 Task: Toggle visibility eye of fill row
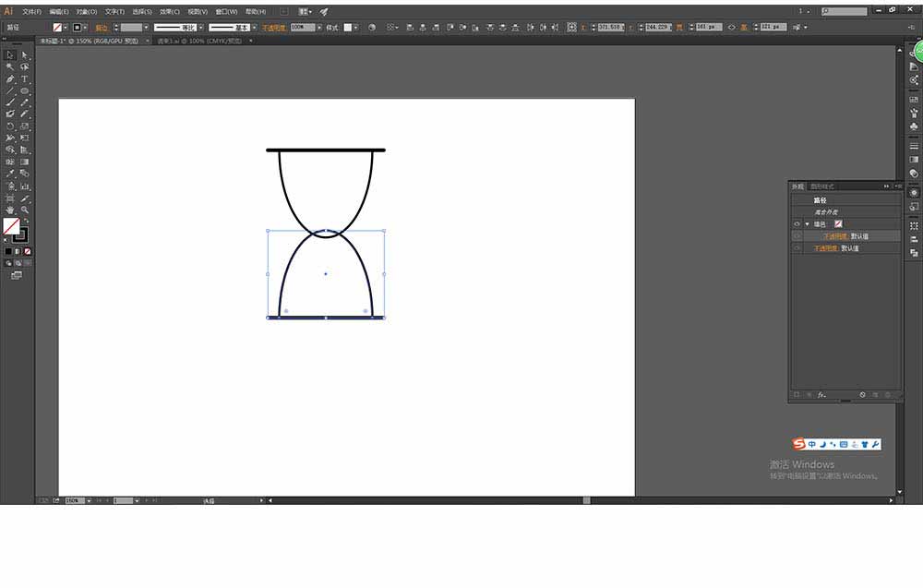(x=797, y=223)
